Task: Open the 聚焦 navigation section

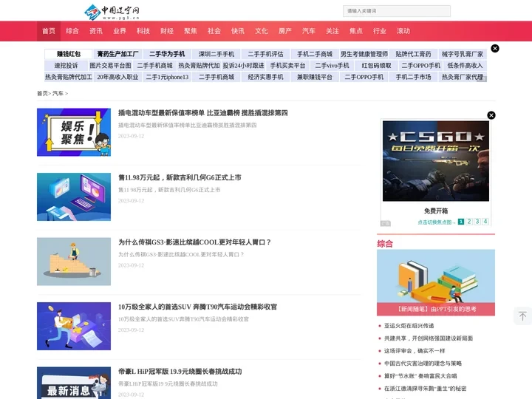Action: point(191,31)
